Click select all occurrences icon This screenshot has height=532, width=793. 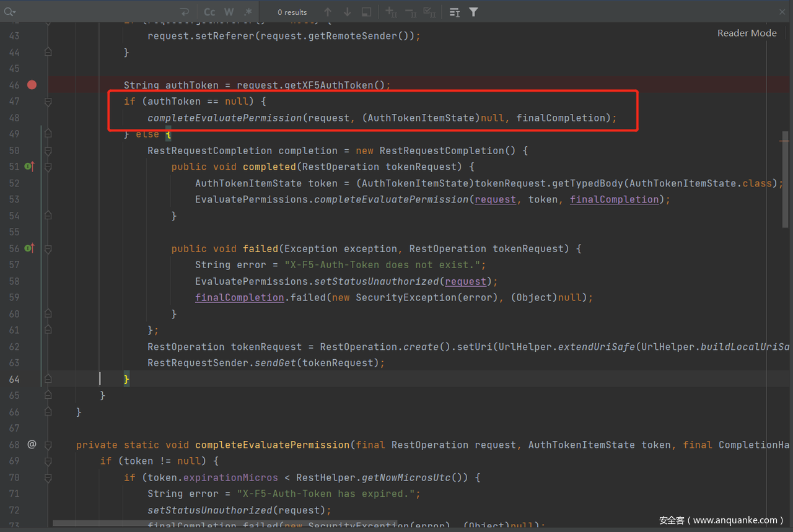[429, 12]
